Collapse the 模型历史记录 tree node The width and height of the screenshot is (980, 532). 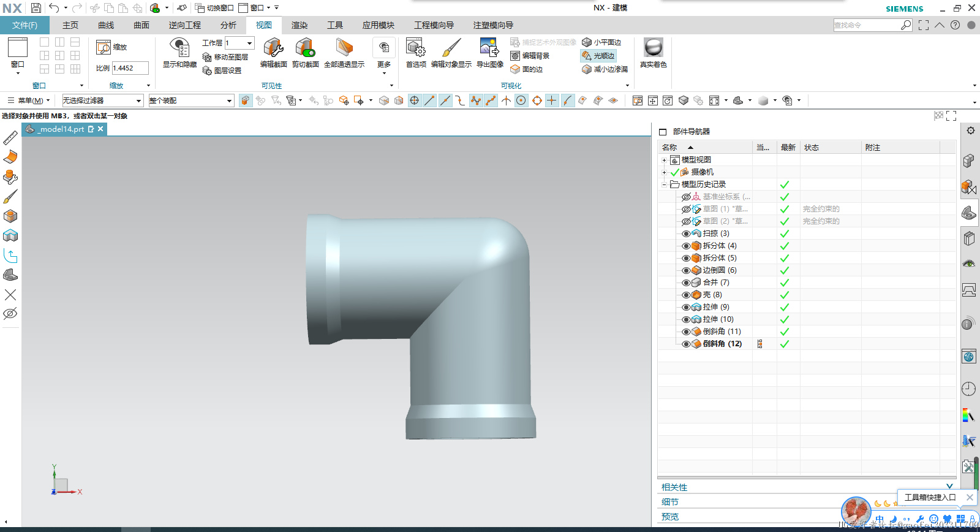(x=664, y=184)
